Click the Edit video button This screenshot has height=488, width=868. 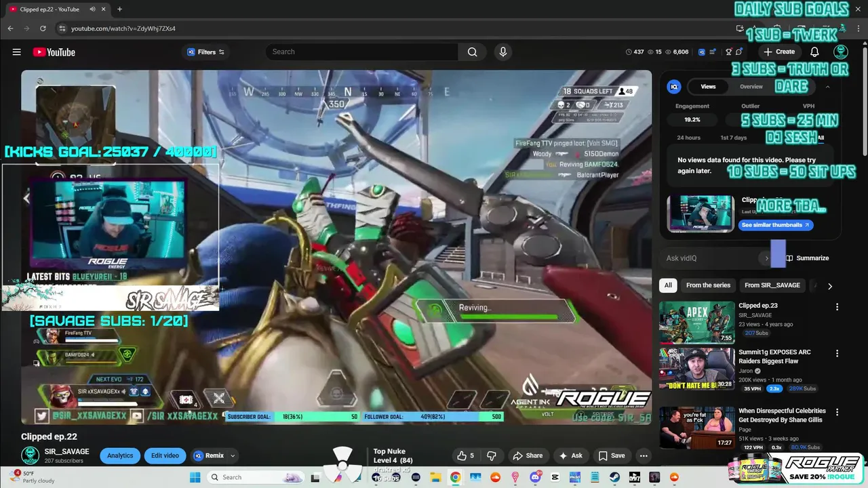pyautogui.click(x=165, y=455)
